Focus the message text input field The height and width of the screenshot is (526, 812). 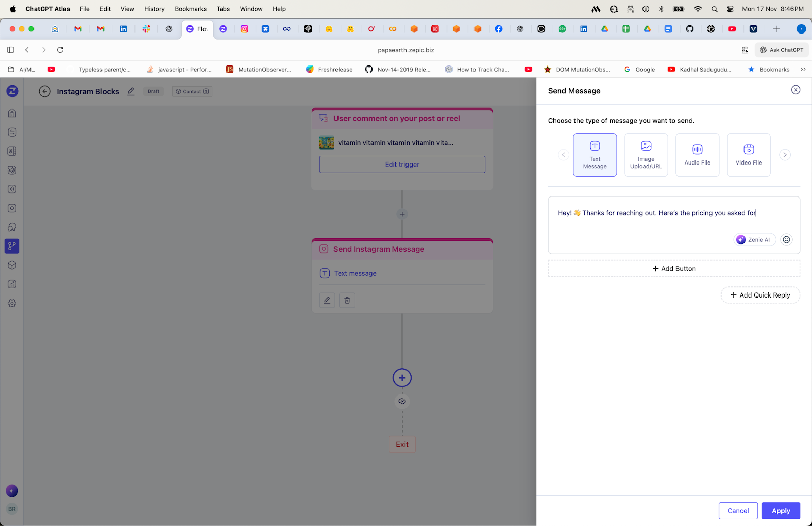674,225
